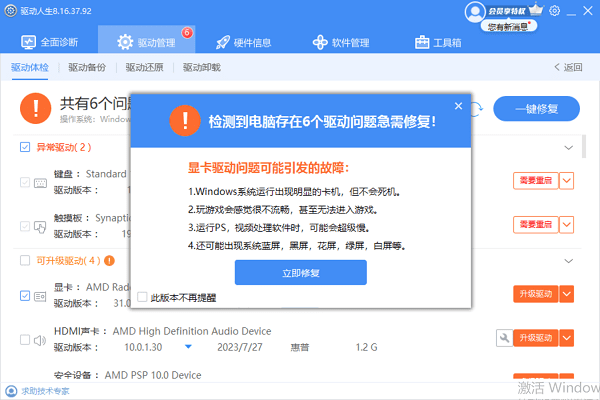The height and width of the screenshot is (400, 600).
Task: Toggle the 异常驱动(2) group checkbox
Action: tap(25, 147)
